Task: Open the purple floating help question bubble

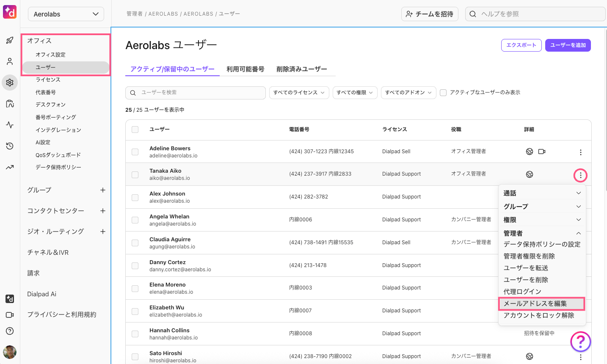Action: 580,341
